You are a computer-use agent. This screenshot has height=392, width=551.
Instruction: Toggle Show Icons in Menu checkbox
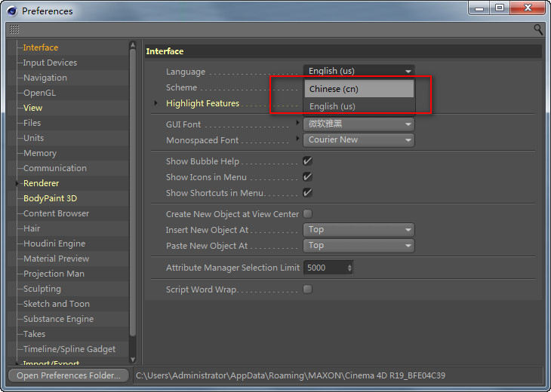pos(307,177)
